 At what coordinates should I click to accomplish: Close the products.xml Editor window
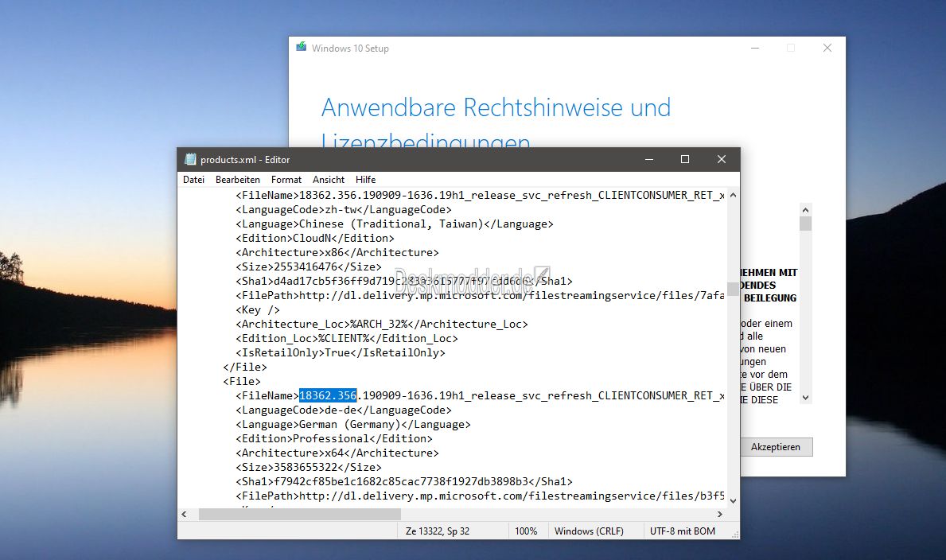721,159
